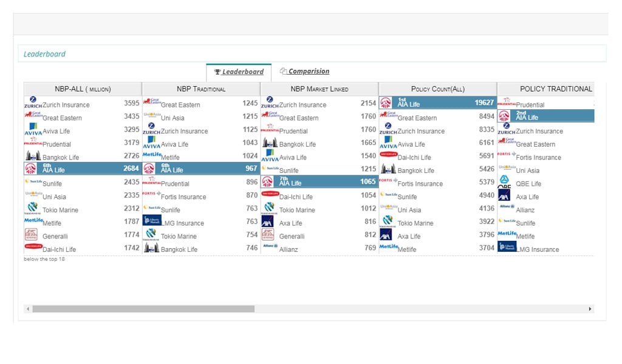622x364 pixels.
Task: Click Bangkok Life logo in NBP Traditional column
Action: click(151, 248)
